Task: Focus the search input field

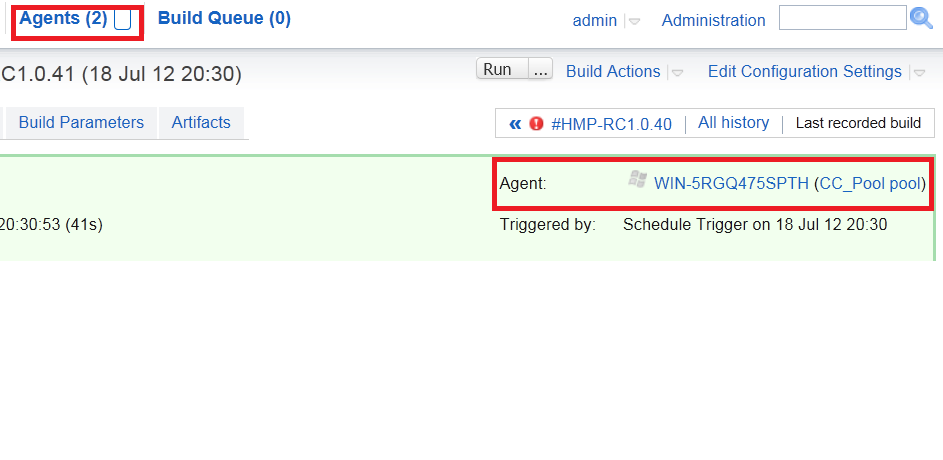Action: [843, 17]
